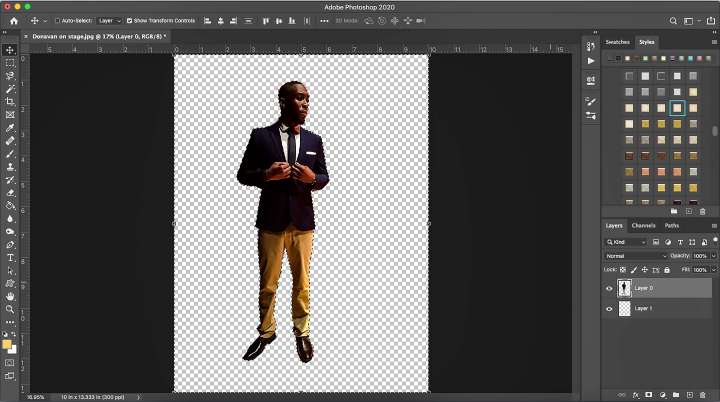The image size is (720, 402).
Task: Select the Eyedropper tool
Action: click(x=10, y=128)
